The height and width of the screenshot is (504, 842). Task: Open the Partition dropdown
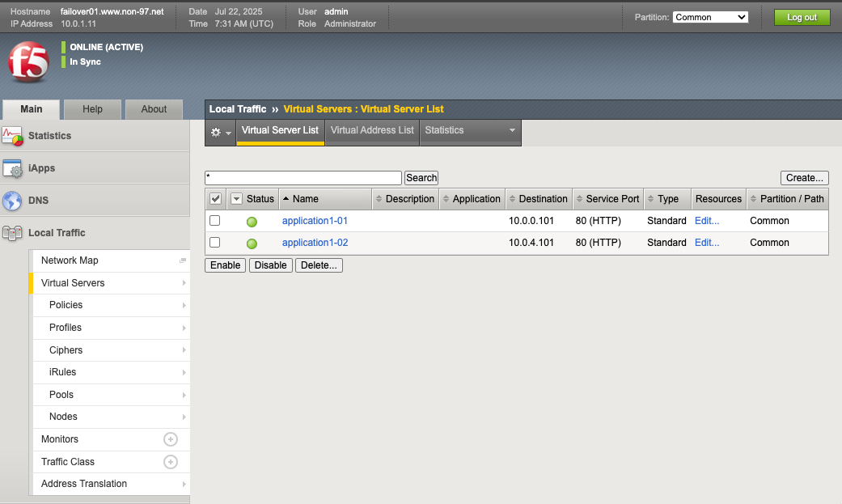(x=710, y=17)
